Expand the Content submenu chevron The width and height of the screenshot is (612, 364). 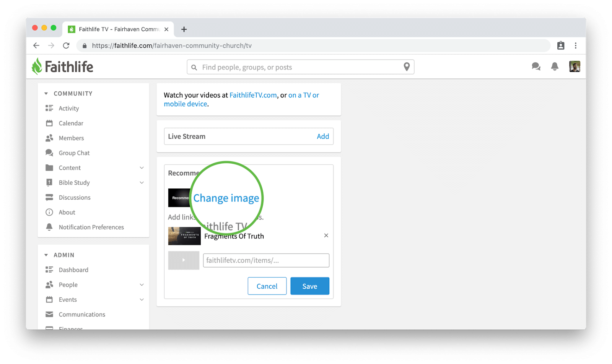tap(142, 168)
